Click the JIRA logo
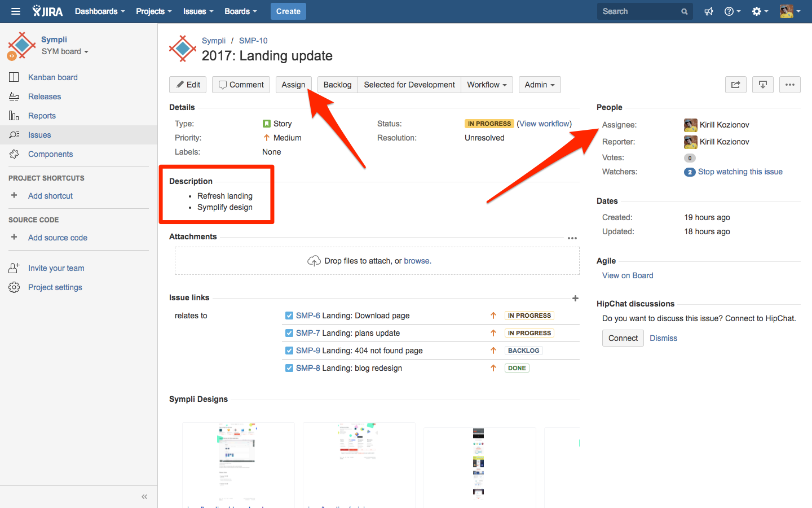Viewport: 812px width, 508px height. pyautogui.click(x=47, y=11)
